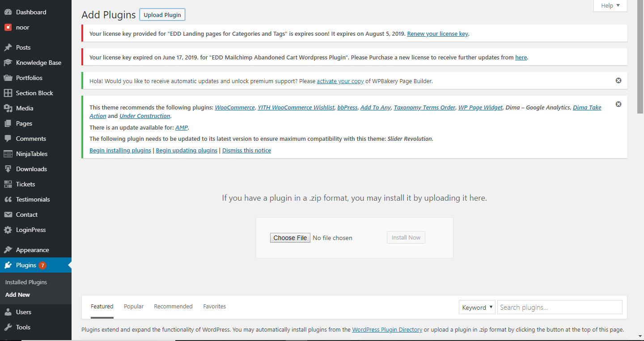This screenshot has height=341, width=644.
Task: Click the Contact envelope icon
Action: click(8, 215)
